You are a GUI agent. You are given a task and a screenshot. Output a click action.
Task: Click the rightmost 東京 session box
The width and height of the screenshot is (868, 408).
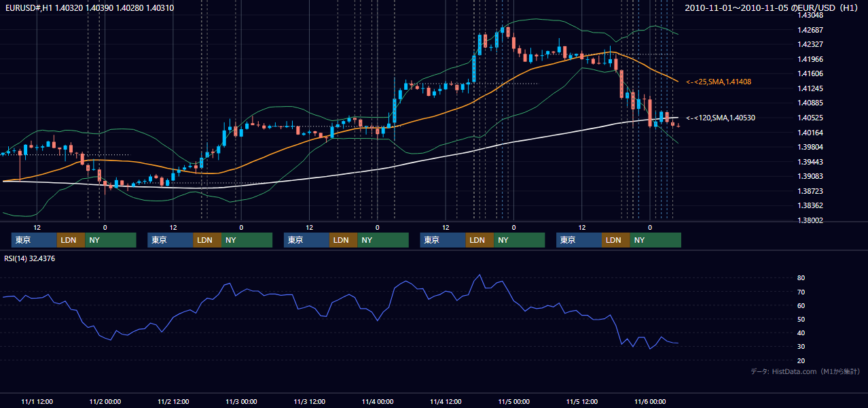click(579, 240)
